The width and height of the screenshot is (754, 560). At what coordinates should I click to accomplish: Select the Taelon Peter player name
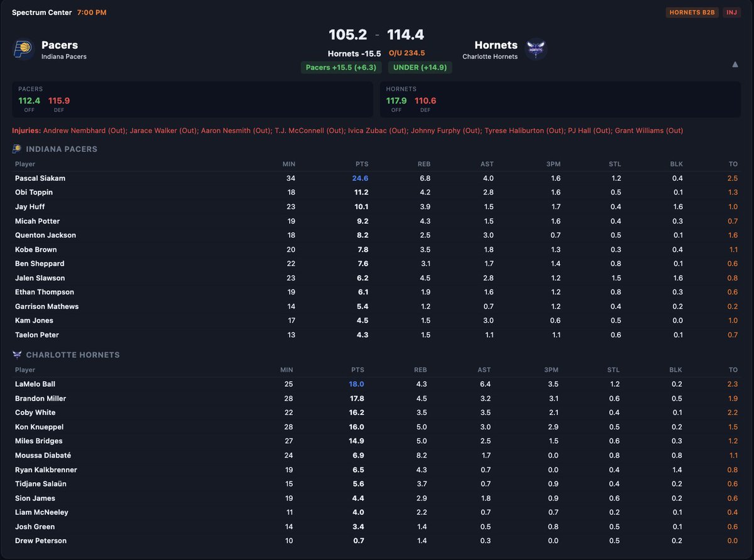click(x=37, y=335)
